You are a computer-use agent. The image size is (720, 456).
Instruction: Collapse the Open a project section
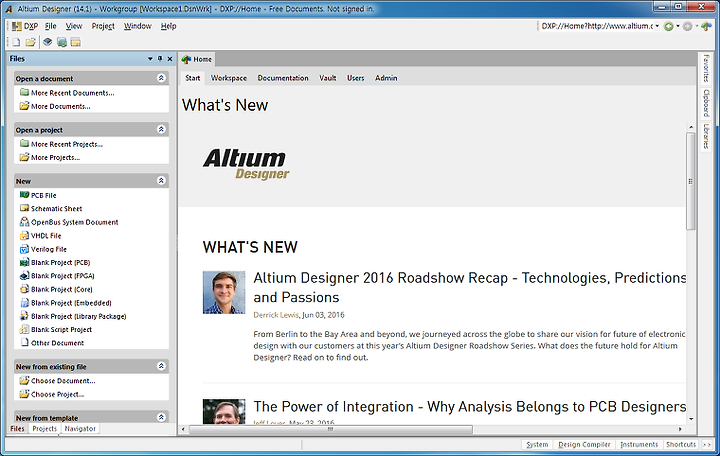pos(161,129)
